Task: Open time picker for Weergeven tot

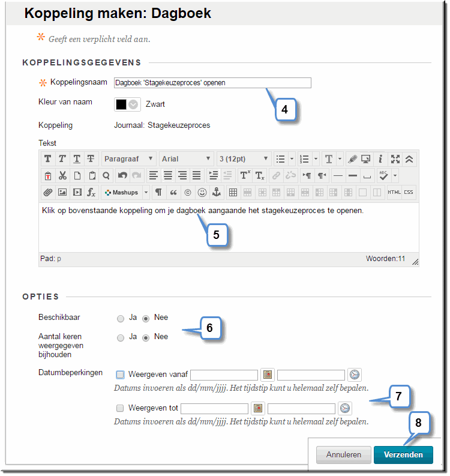Action: coord(346,409)
